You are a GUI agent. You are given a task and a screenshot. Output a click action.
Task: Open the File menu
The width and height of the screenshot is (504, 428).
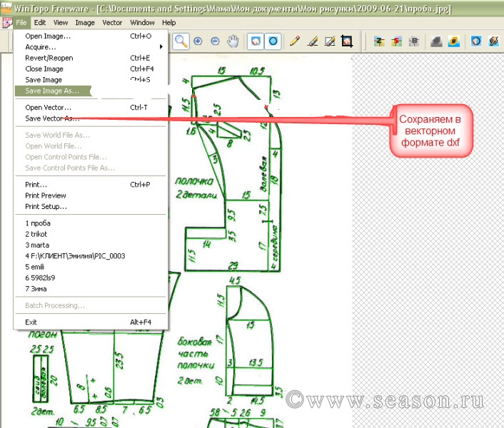[x=21, y=23]
